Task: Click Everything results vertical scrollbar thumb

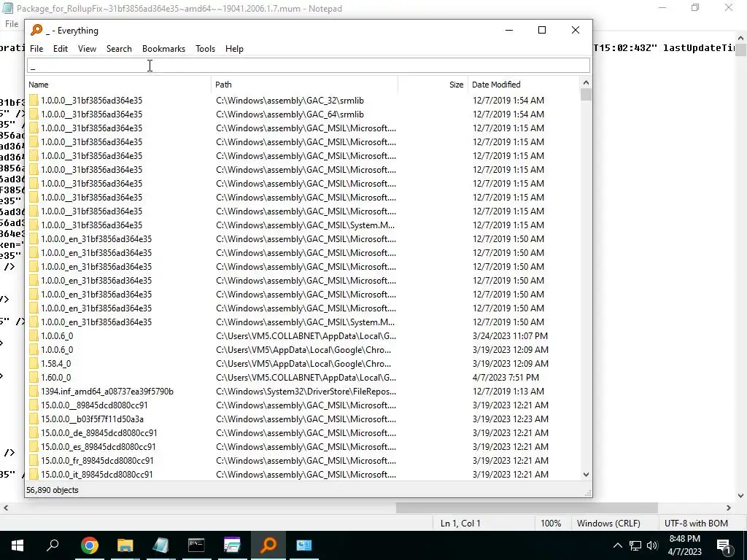Action: pyautogui.click(x=586, y=95)
